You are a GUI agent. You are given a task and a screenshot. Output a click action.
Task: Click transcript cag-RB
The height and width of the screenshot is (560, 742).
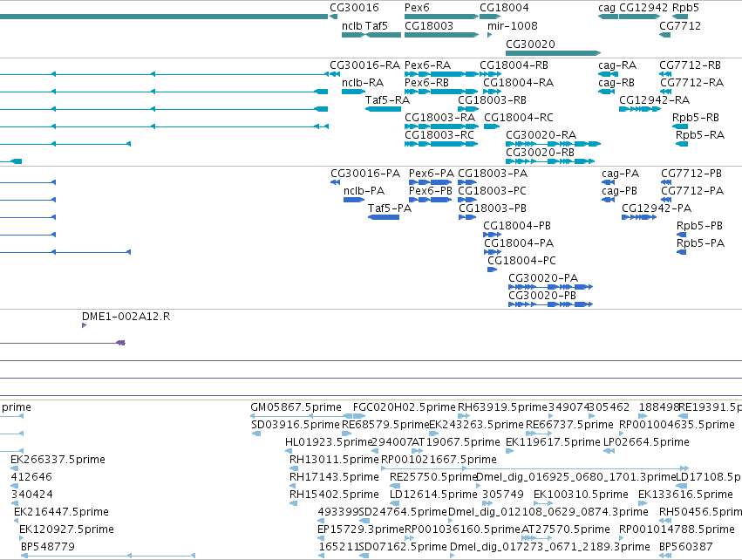click(x=606, y=92)
